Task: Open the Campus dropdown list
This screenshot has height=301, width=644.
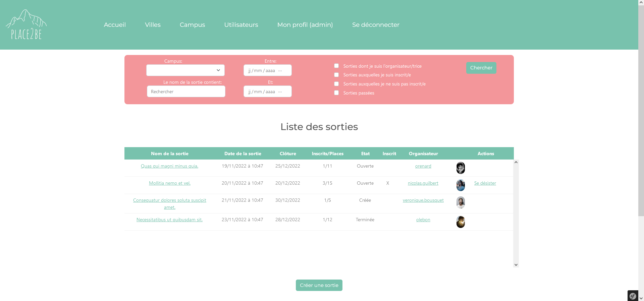Action: tap(185, 70)
